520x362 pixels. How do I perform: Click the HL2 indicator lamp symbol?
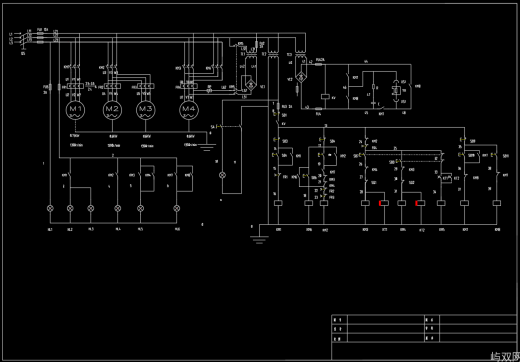tap(70, 208)
